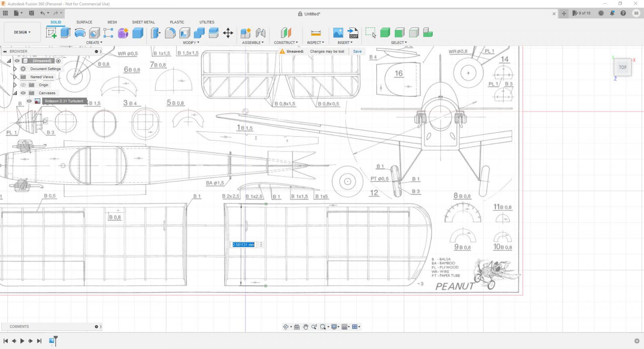Image resolution: width=644 pixels, height=349 pixels.
Task: Expand the Origin node
Action: (x=15, y=85)
